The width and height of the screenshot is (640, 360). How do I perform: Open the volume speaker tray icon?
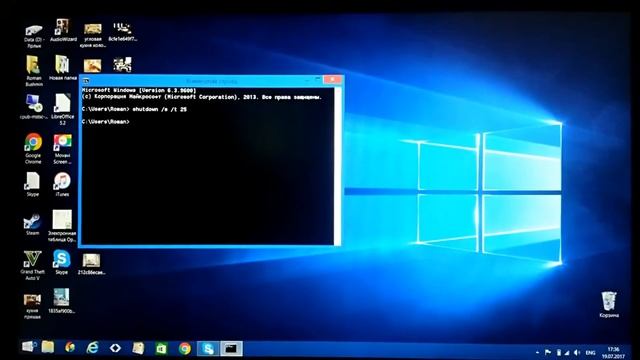click(577, 352)
